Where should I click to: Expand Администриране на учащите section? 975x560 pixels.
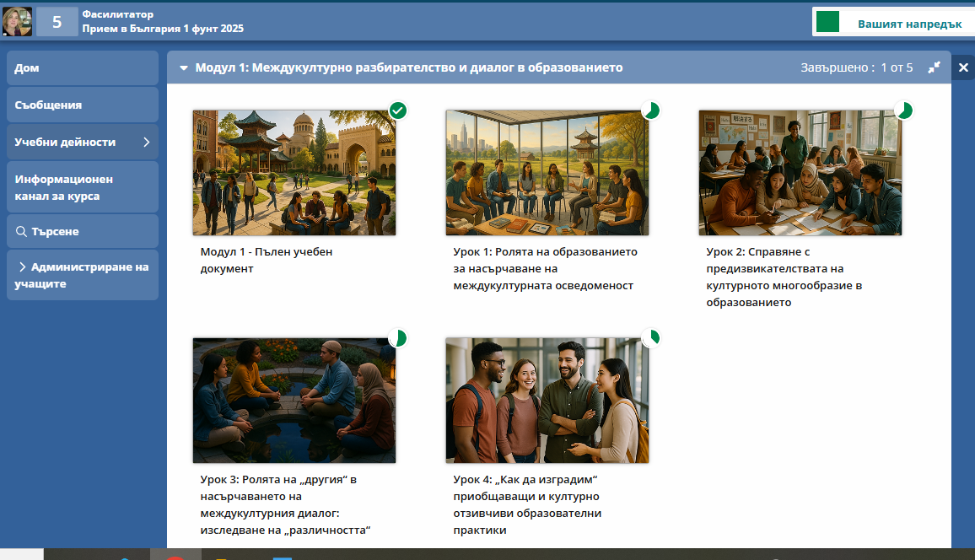coord(22,267)
